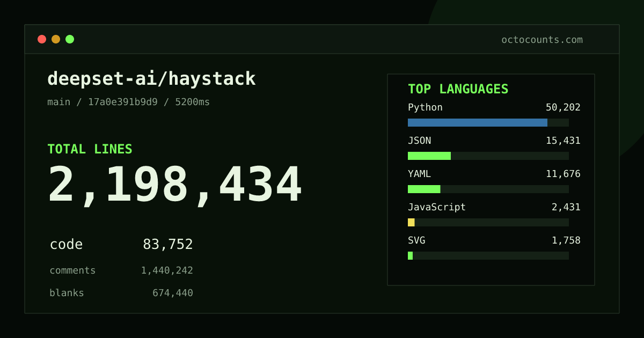Click the green maximize window dot
644x338 pixels.
click(70, 39)
